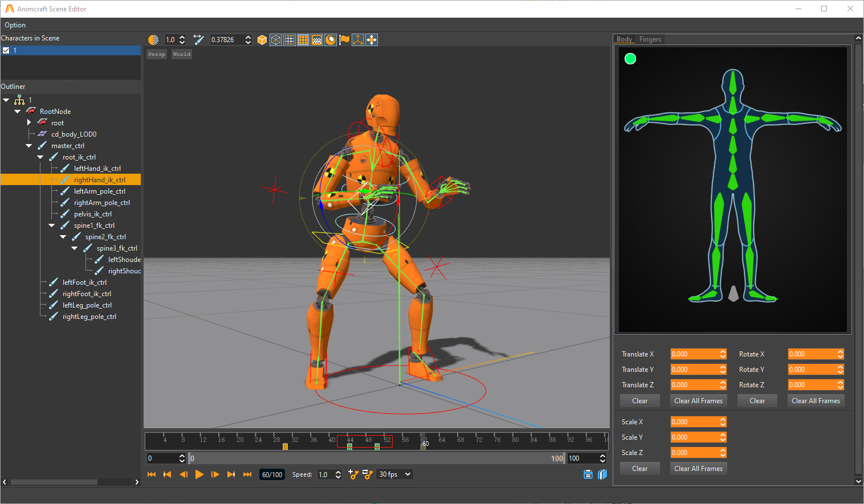The image size is (864, 504).
Task: Toggle the World space button
Action: point(182,54)
